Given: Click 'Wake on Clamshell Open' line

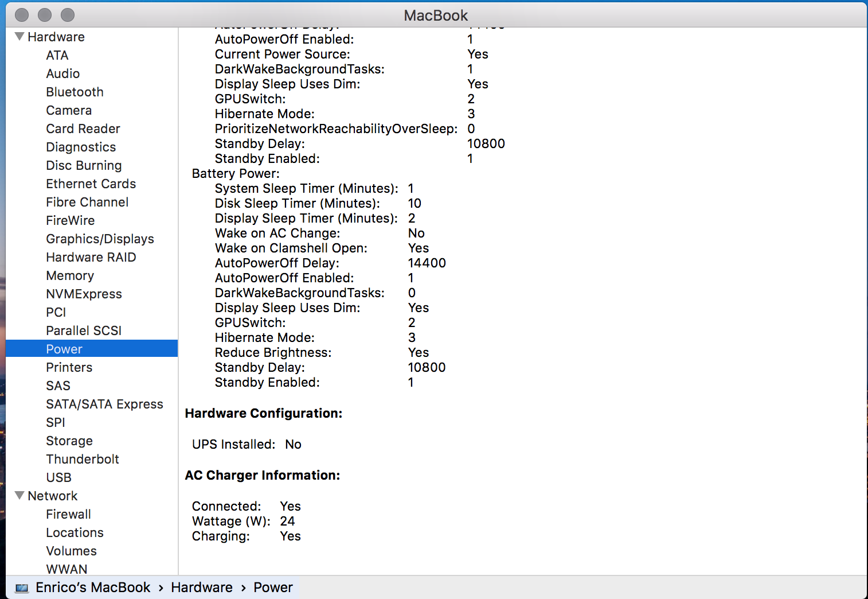Looking at the screenshot, I should coord(322,248).
